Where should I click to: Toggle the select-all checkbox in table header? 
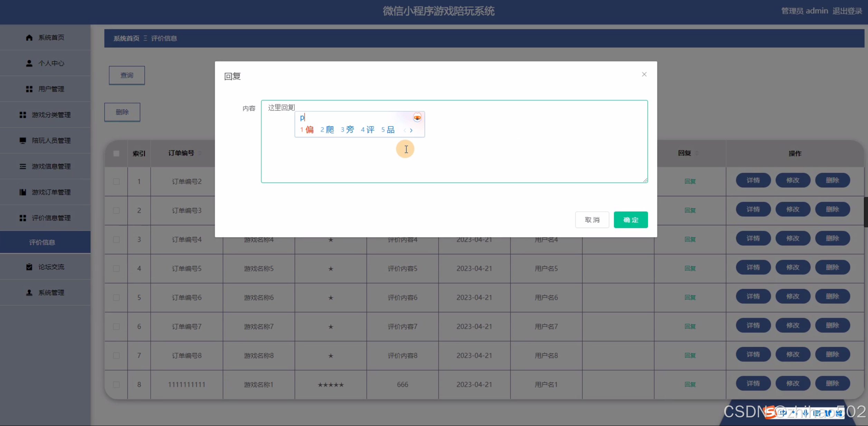click(116, 153)
